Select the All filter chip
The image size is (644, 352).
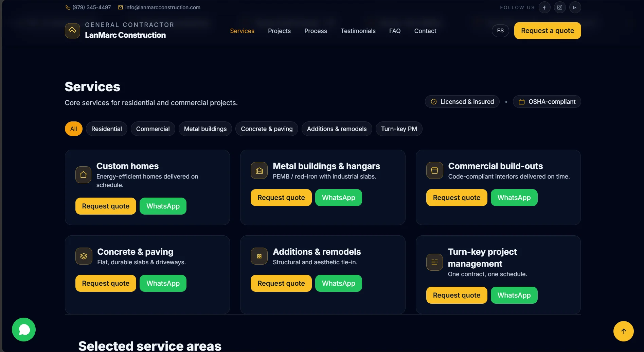(x=73, y=129)
